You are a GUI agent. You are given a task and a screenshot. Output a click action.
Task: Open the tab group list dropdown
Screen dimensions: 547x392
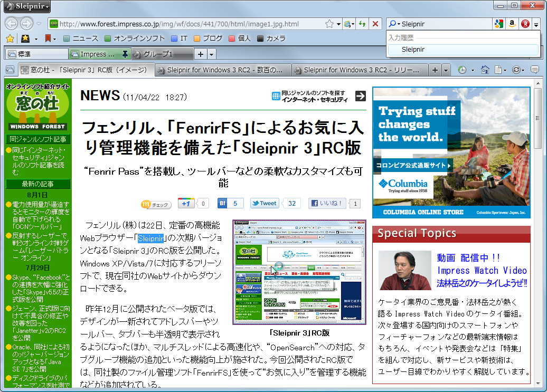(211, 54)
